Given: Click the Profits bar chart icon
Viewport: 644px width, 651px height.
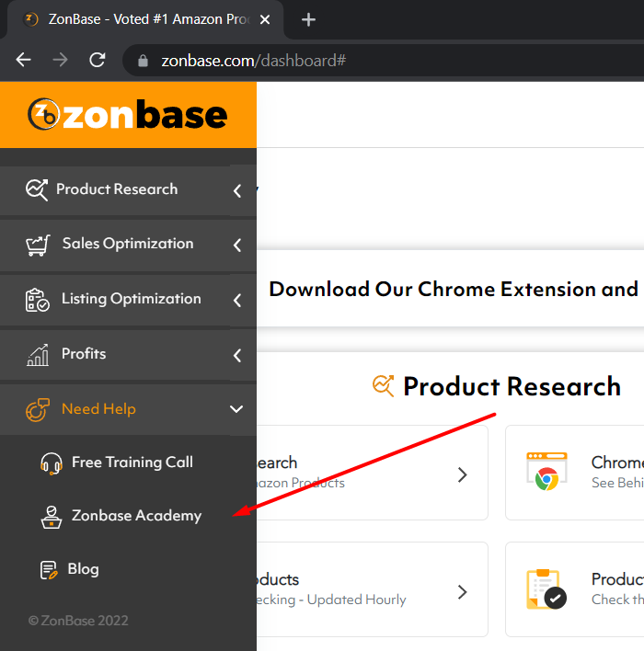Looking at the screenshot, I should (38, 355).
